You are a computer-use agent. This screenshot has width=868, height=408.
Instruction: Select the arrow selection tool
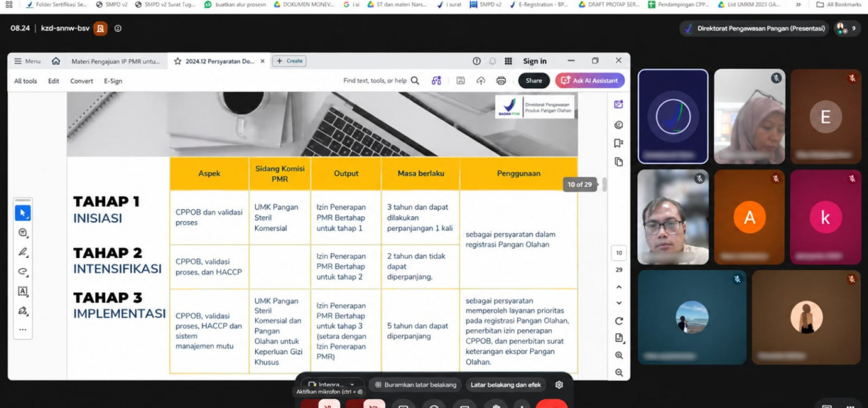pos(23,213)
